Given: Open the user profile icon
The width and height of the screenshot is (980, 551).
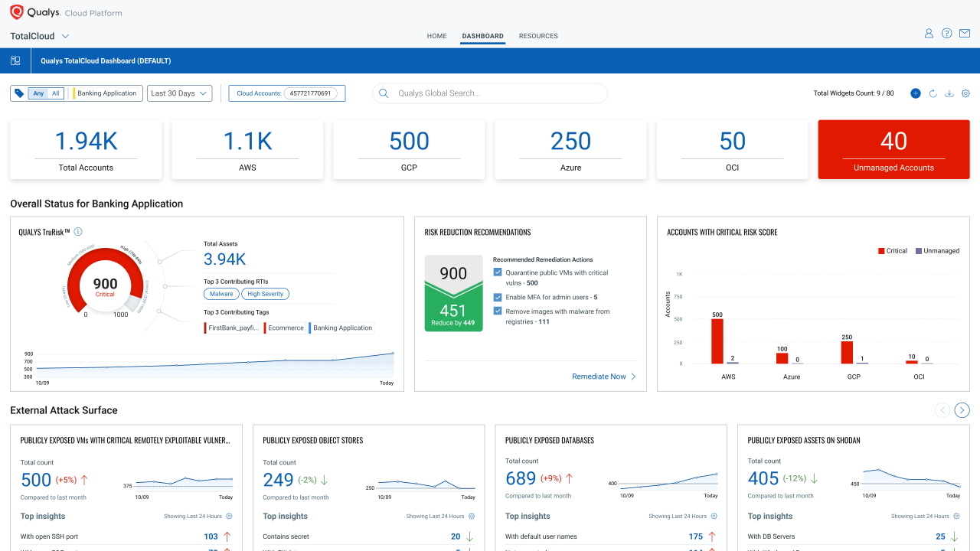Looking at the screenshot, I should 928,33.
